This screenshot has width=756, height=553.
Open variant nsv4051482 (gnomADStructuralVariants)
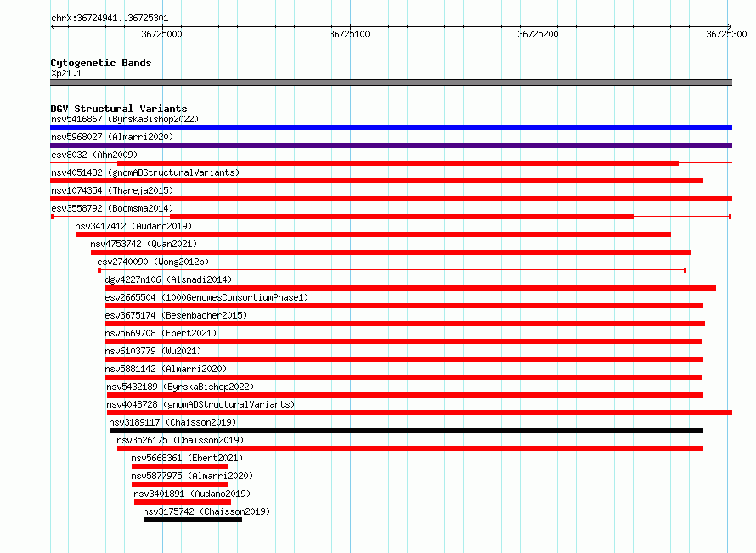point(145,172)
